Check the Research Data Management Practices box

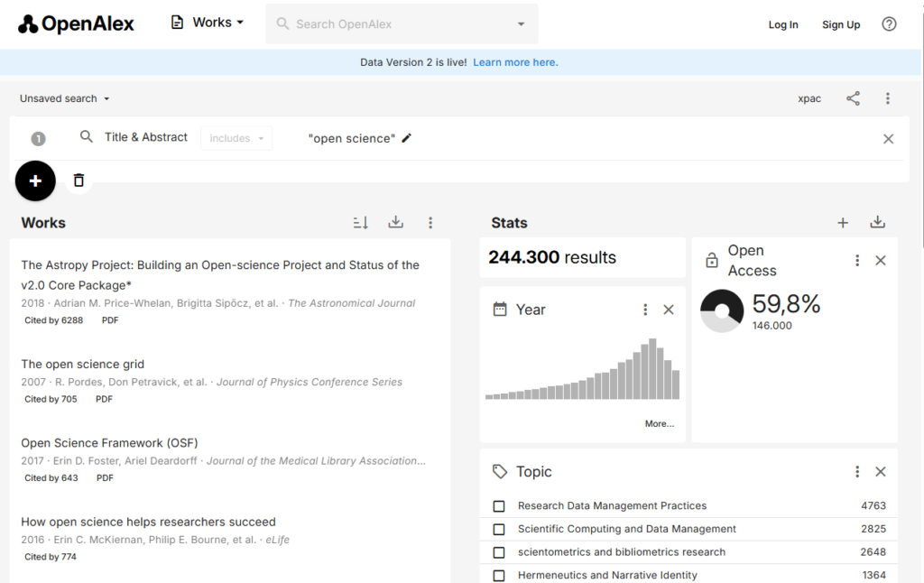(499, 506)
